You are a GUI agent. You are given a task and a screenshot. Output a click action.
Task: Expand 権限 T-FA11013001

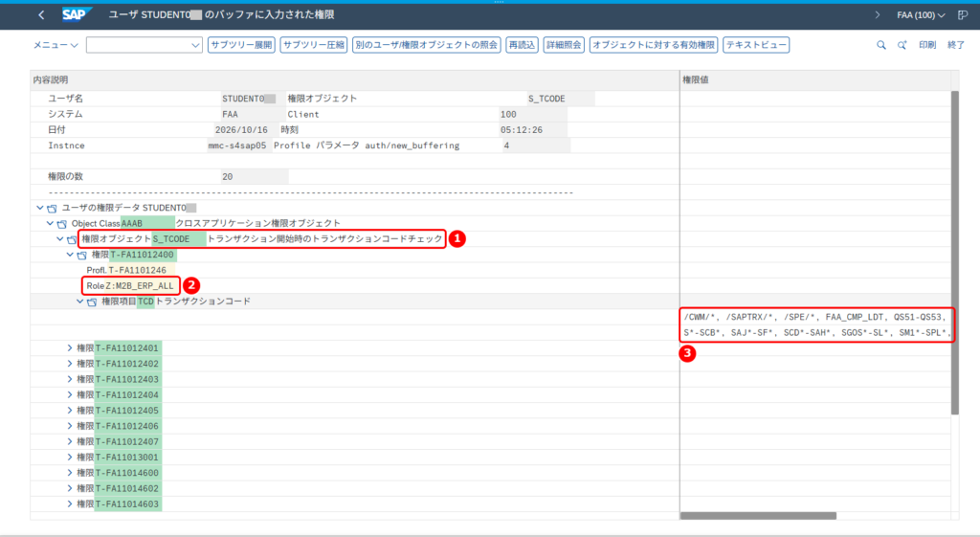tap(70, 458)
